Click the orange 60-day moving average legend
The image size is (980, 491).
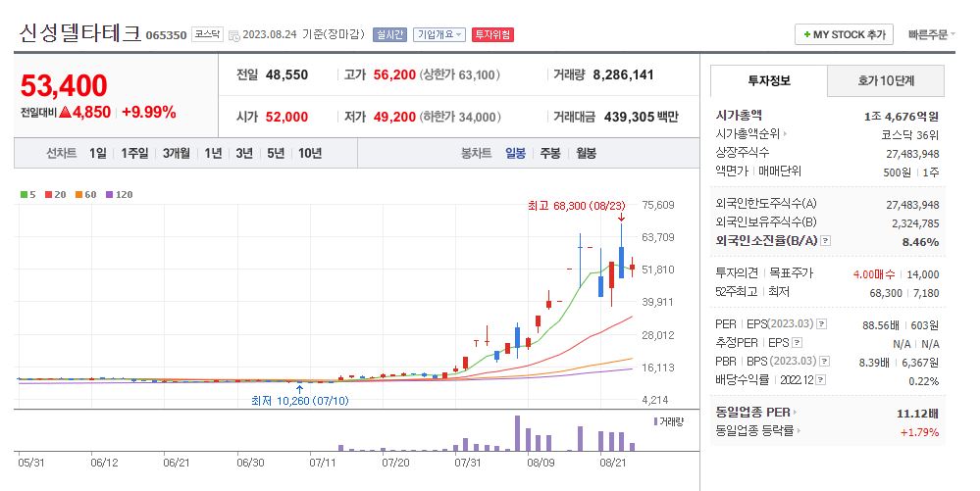(85, 195)
